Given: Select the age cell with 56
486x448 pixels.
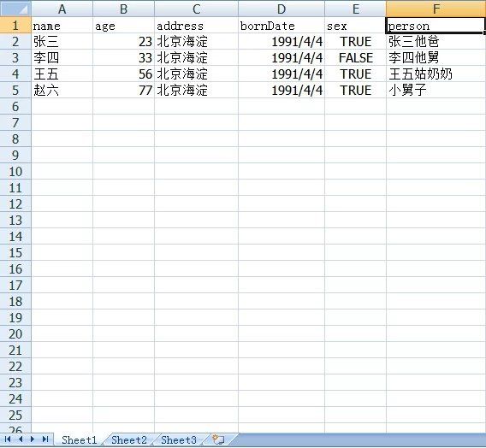Looking at the screenshot, I should (123, 74).
